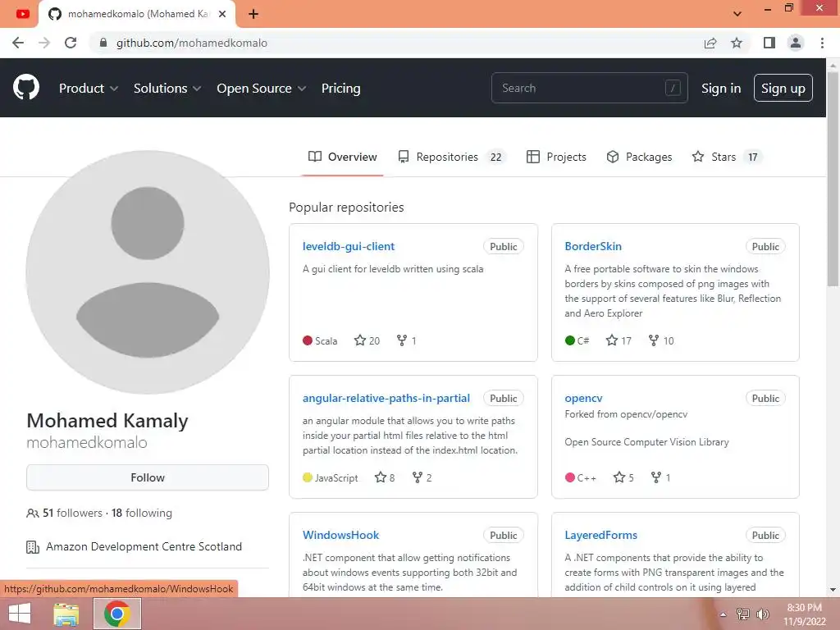
Task: Open leveldb-gui-client repository
Action: [348, 246]
